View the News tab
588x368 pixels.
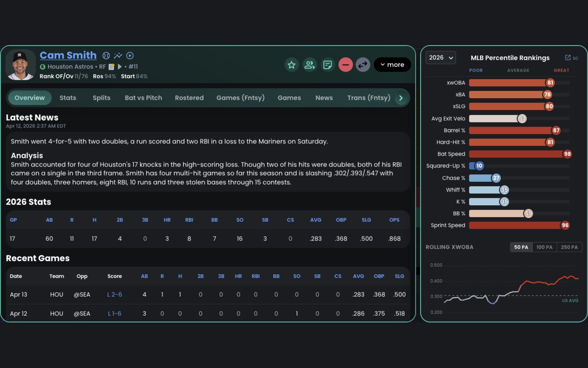pyautogui.click(x=324, y=98)
